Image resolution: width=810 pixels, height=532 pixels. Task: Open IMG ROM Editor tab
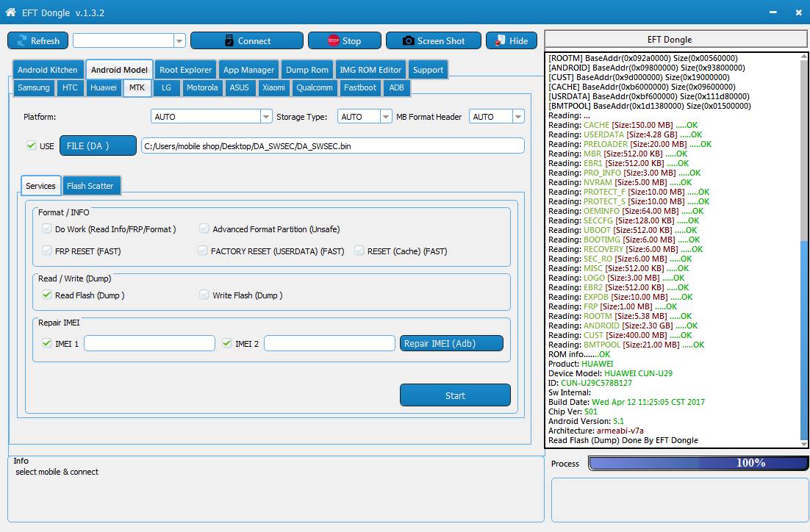pyautogui.click(x=370, y=70)
